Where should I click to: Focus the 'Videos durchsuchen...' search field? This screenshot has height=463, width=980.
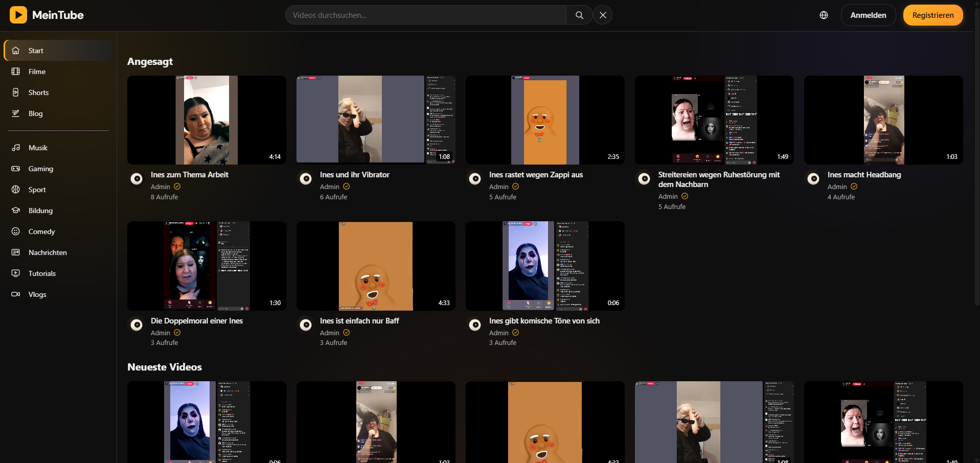click(426, 15)
